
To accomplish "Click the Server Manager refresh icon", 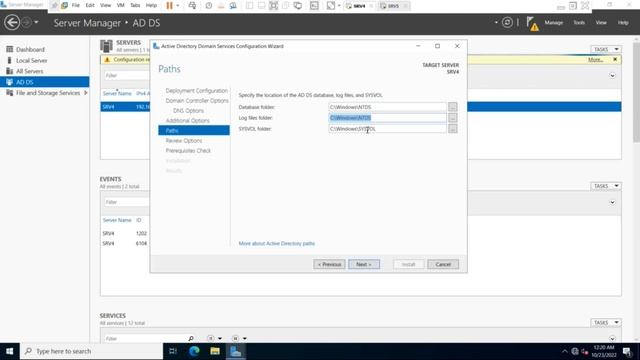I will [x=507, y=22].
